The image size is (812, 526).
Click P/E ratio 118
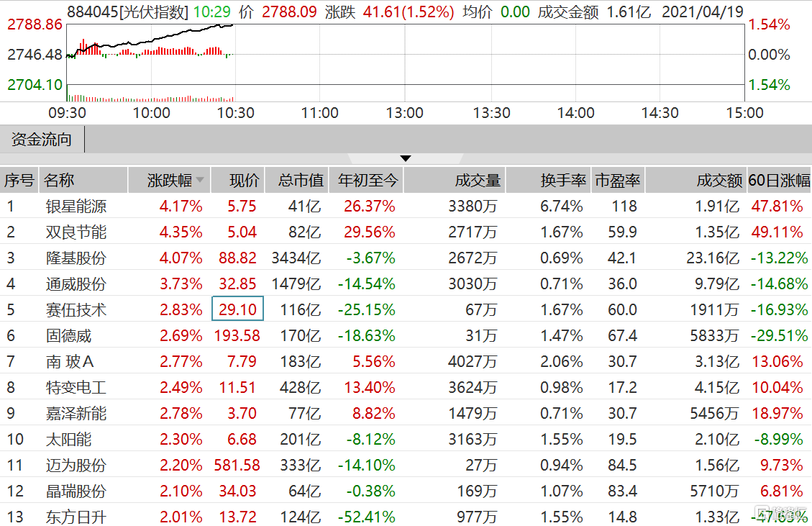(x=624, y=207)
